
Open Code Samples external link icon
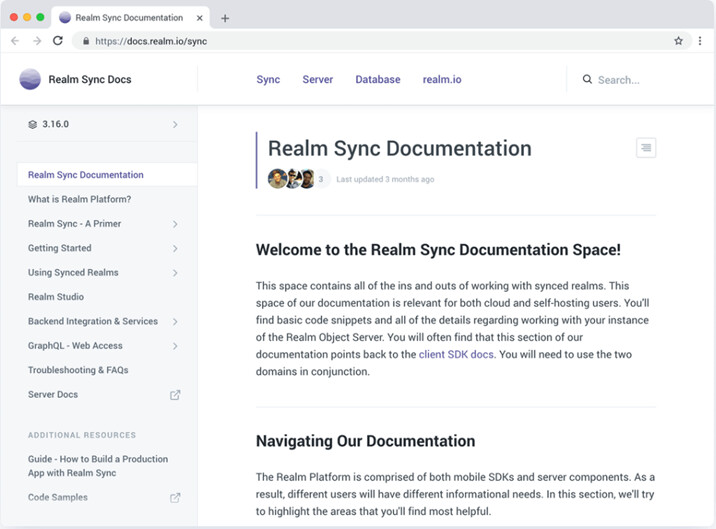(175, 497)
